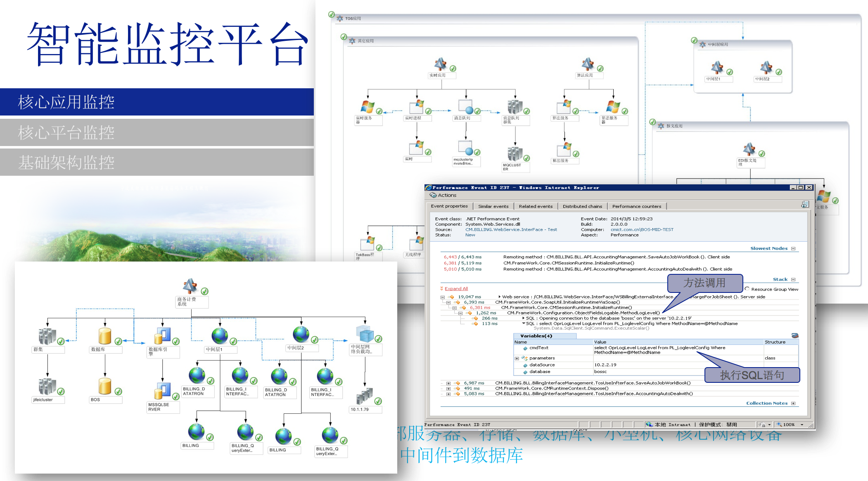Screen dimensions: 868x481
Task: Select the 核心应用监控 menu item
Action: 157,102
